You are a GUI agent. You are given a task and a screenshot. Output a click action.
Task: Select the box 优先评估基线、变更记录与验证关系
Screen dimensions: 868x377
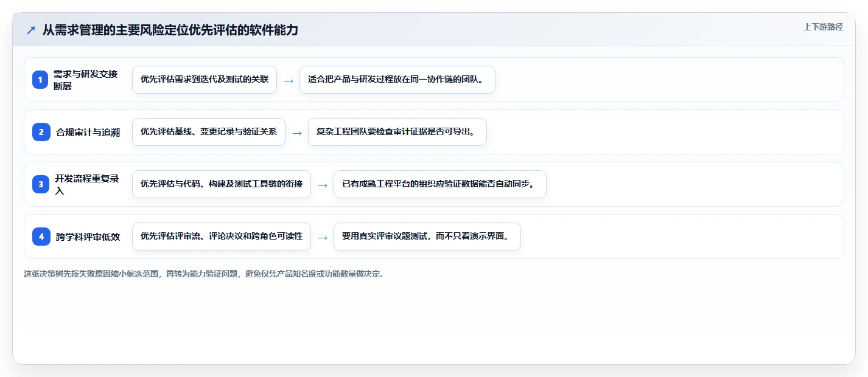click(209, 132)
